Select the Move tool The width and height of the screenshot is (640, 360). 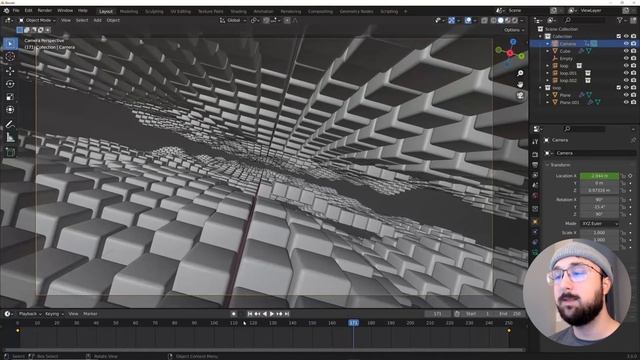tap(10, 71)
